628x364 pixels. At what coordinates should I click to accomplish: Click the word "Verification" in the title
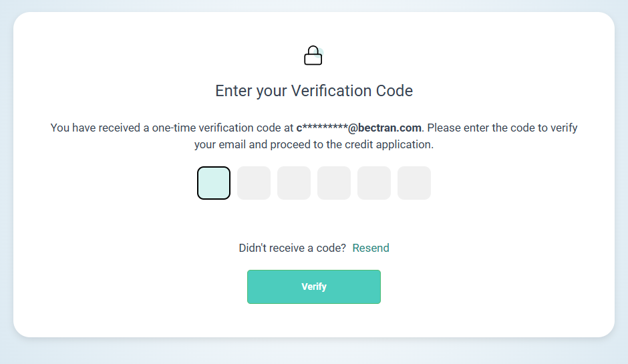[331, 91]
